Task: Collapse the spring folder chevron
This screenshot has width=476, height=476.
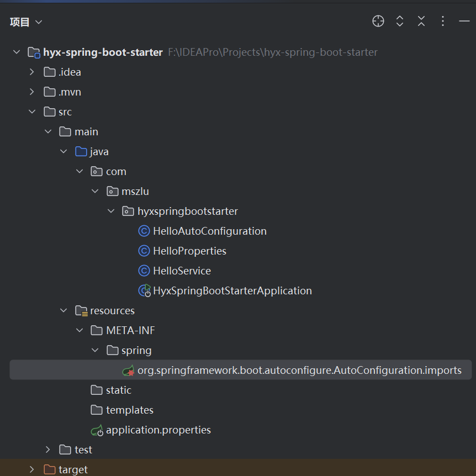Action: (95, 350)
